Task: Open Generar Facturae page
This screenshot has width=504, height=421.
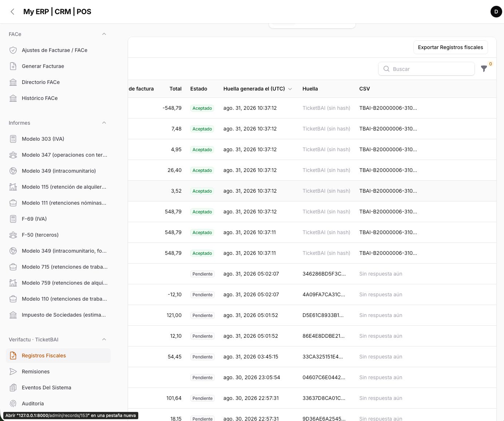Action: click(58, 66)
